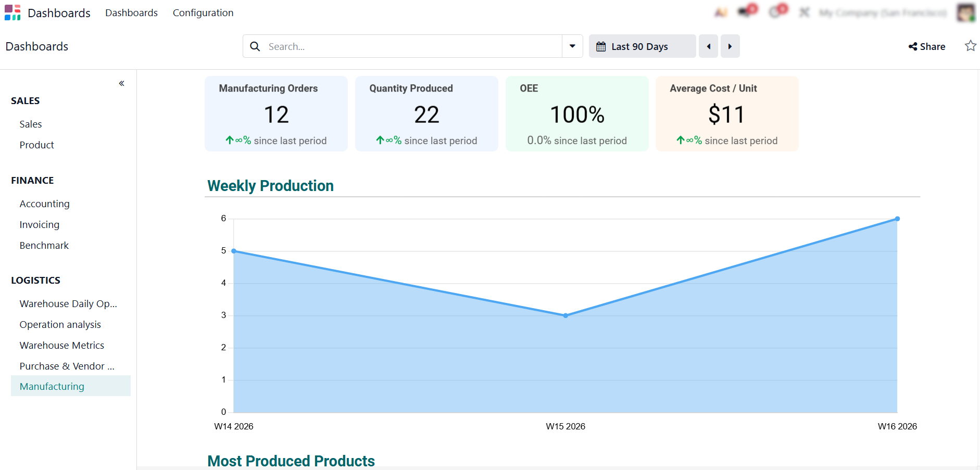This screenshot has width=980, height=470.
Task: Select the Warehouse Metrics dashboard
Action: click(62, 345)
